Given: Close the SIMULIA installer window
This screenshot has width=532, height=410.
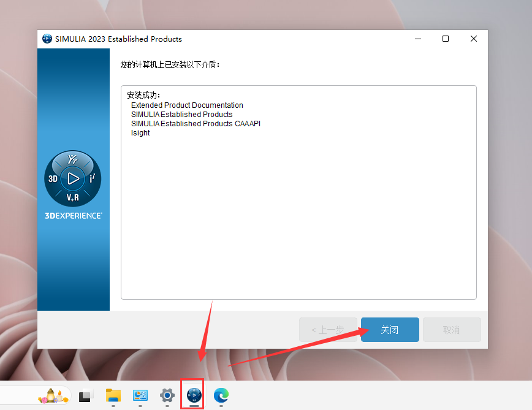Looking at the screenshot, I should tap(474, 39).
